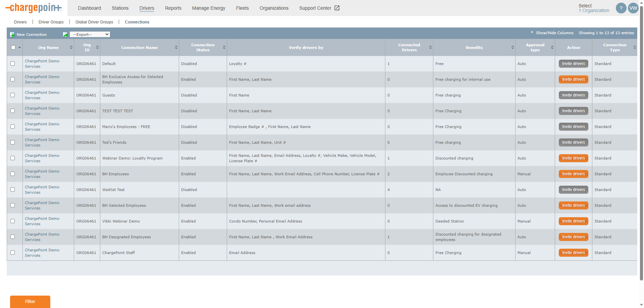
Task: Open the Manage Energy menu
Action: coord(209,8)
